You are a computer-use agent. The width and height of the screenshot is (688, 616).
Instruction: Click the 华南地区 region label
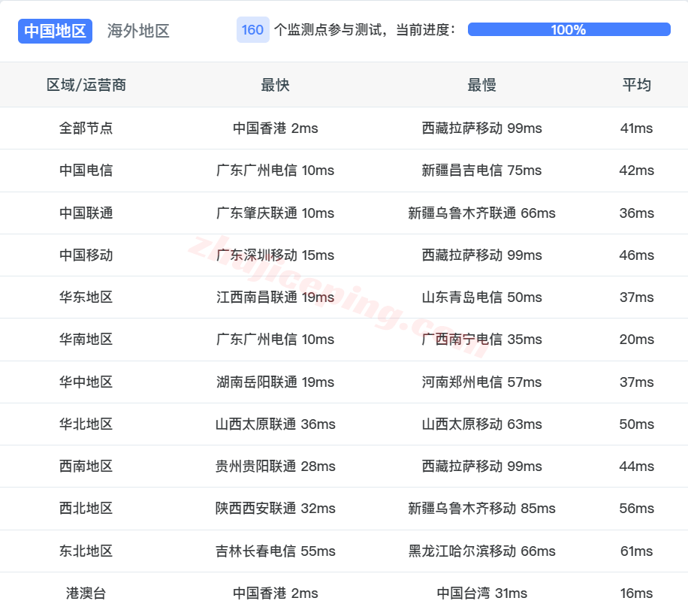[x=86, y=340]
